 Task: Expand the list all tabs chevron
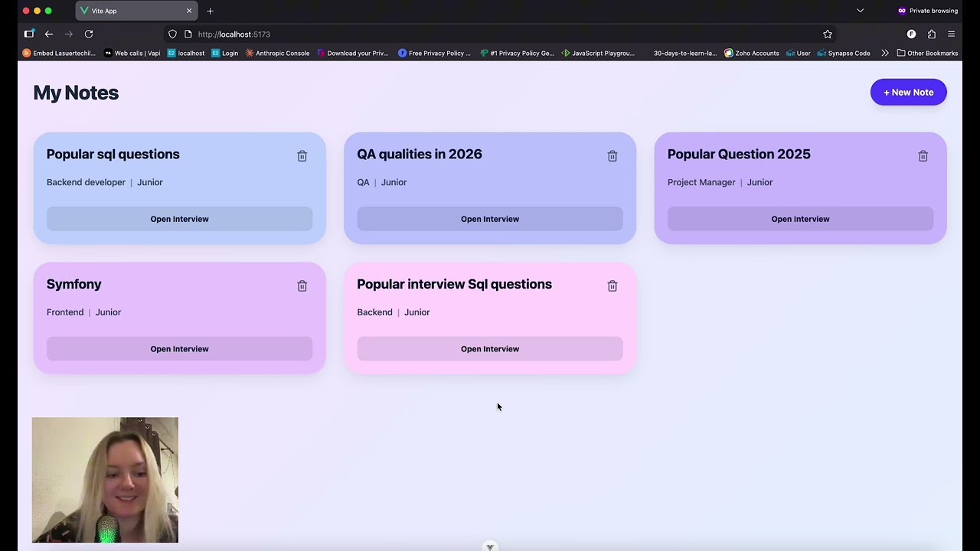[860, 11]
